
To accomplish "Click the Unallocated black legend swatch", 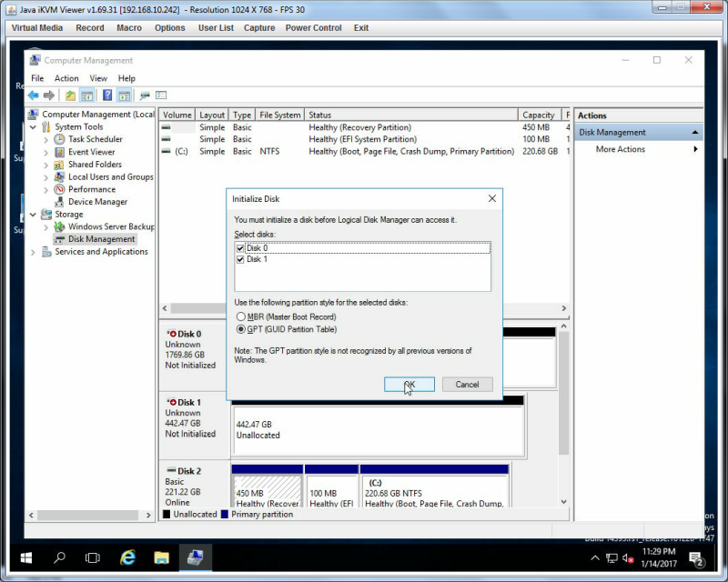I will tap(167, 514).
